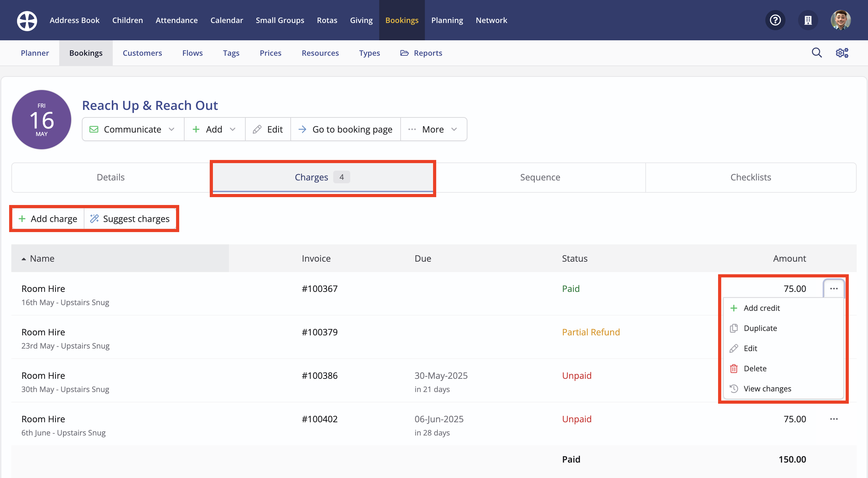
Task: Open module settings gears icon
Action: point(842,53)
